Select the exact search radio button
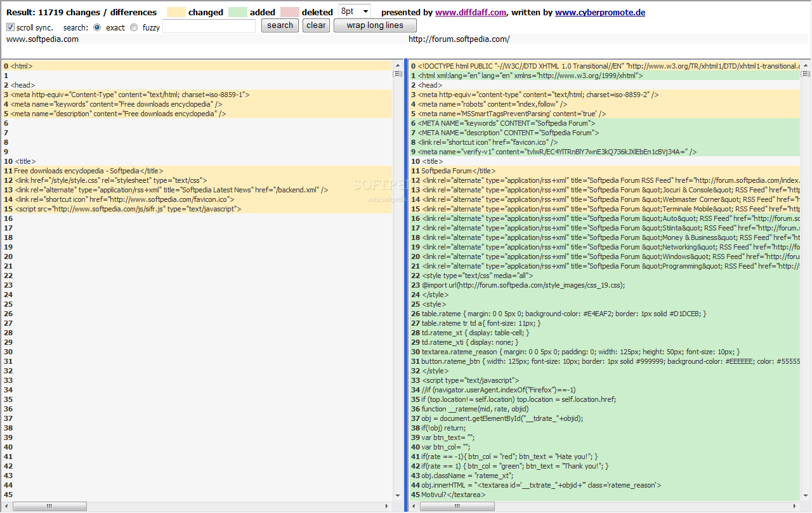This screenshot has width=812, height=513. (97, 27)
